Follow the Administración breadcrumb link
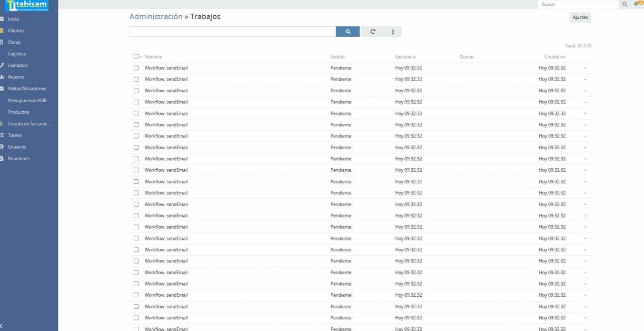Screen dimensions: 644x331 coord(156,16)
